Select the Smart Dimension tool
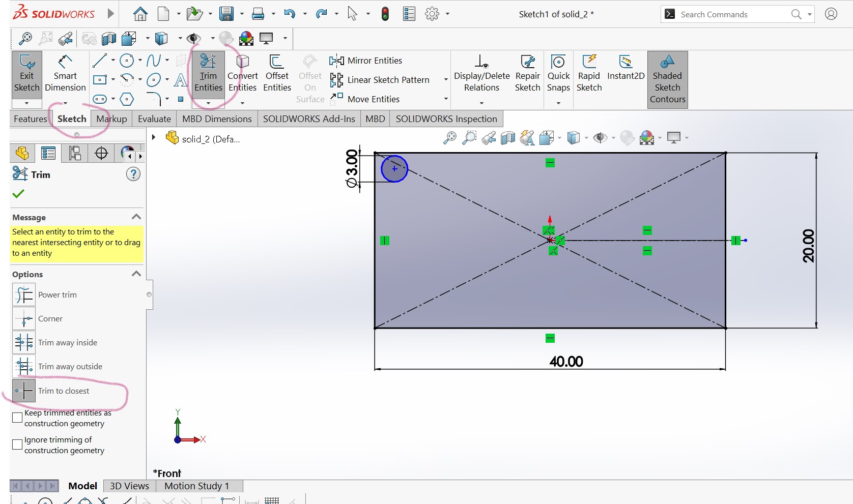This screenshot has height=504, width=853. [x=65, y=74]
